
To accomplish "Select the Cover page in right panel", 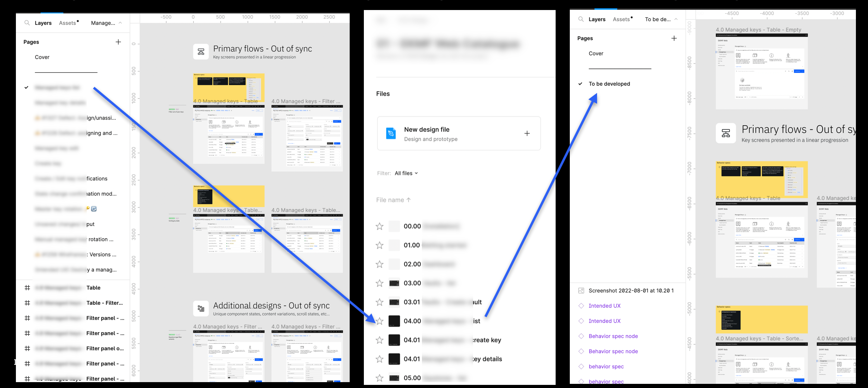I will (x=597, y=53).
